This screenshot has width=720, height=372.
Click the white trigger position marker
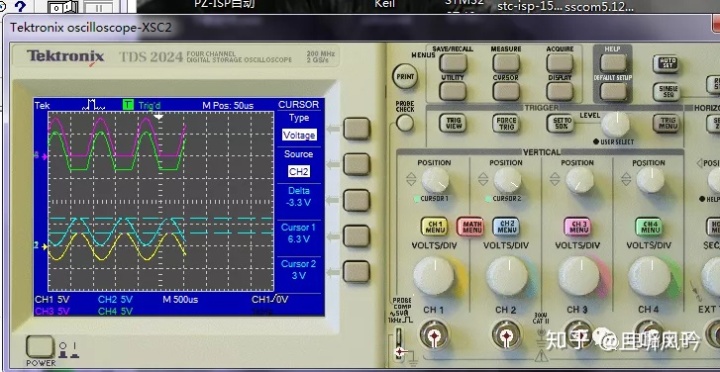click(x=158, y=117)
